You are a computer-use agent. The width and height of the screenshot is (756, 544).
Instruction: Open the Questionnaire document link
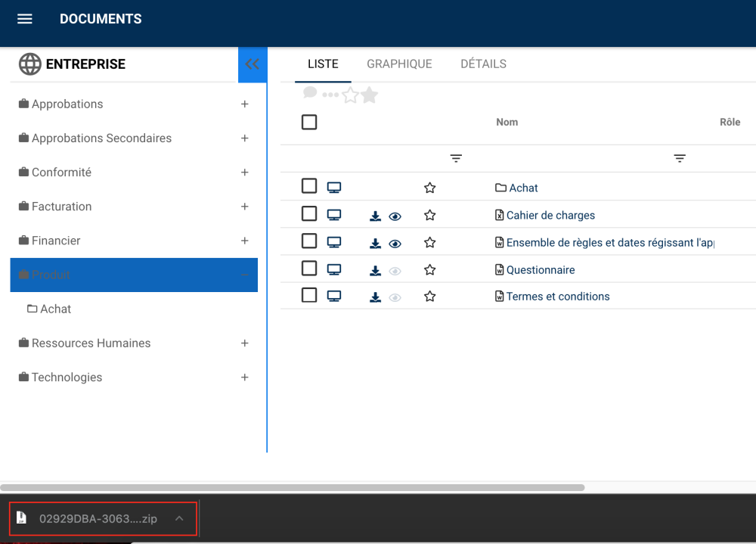541,270
